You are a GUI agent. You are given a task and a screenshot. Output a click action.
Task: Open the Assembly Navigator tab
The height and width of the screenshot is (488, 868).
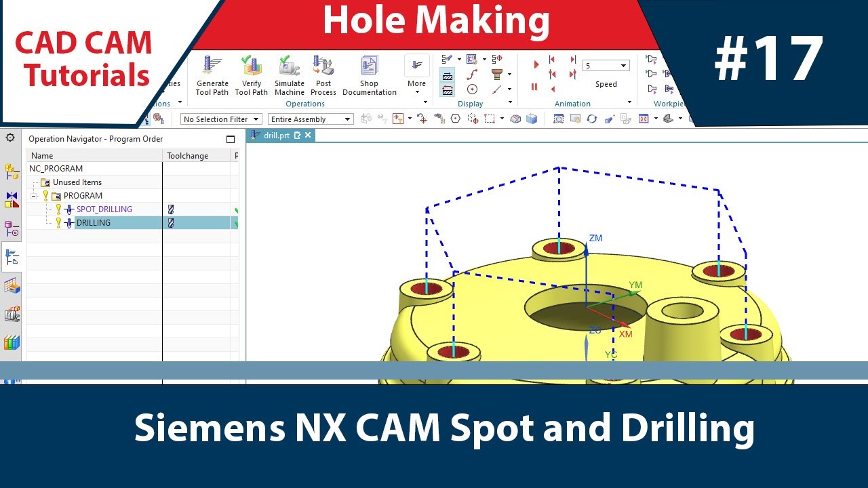[x=12, y=172]
